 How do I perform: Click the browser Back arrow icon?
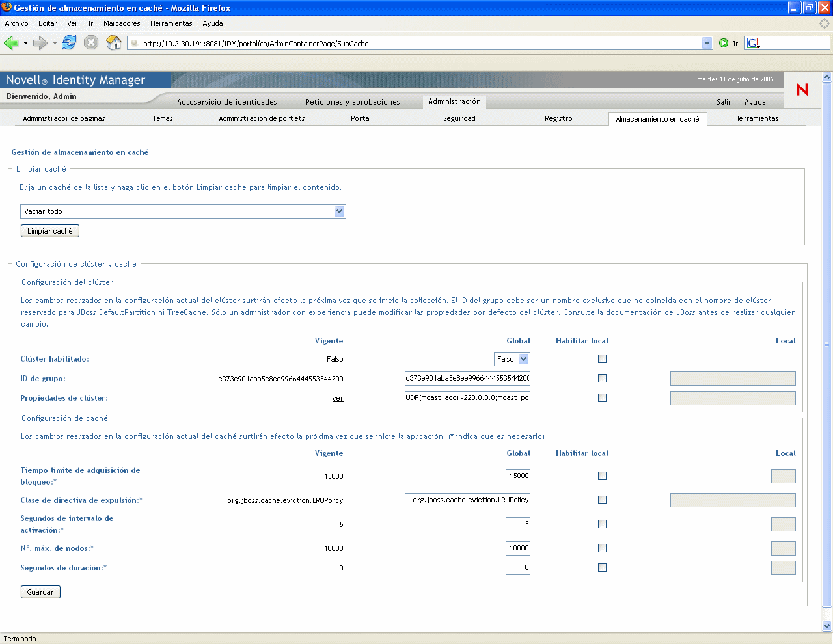(x=11, y=43)
